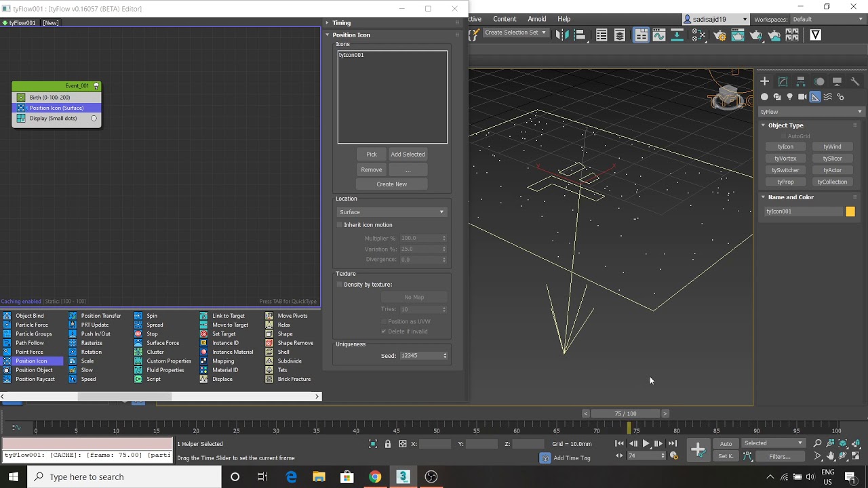Toggle the Ribbon toolbar icon
The width and height of the screenshot is (868, 488).
coord(641,35)
